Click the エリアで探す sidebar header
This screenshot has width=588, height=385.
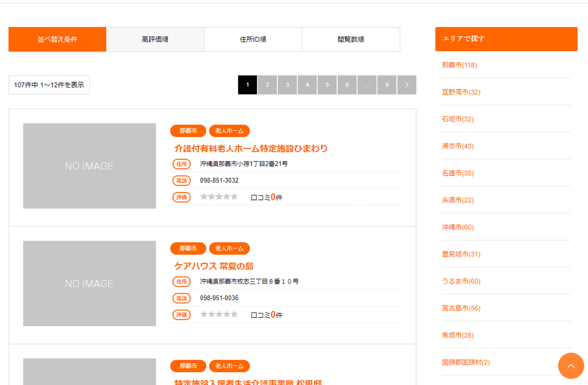(x=506, y=39)
